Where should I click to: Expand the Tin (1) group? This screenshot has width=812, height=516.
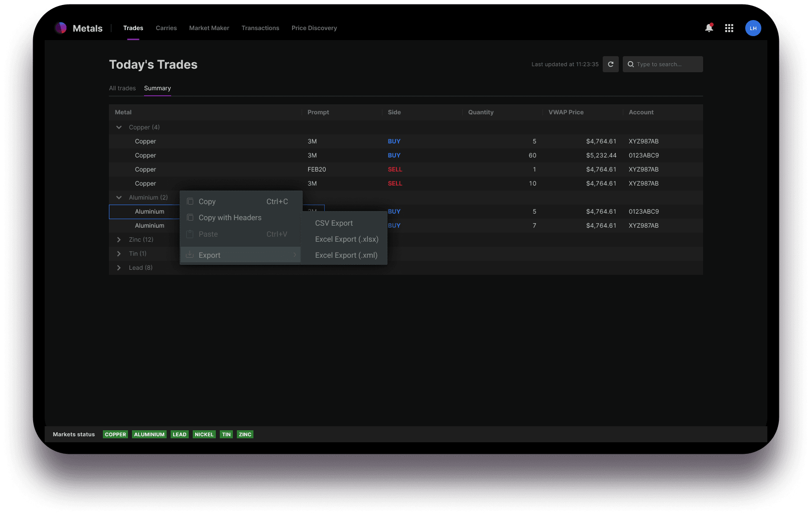coord(119,254)
